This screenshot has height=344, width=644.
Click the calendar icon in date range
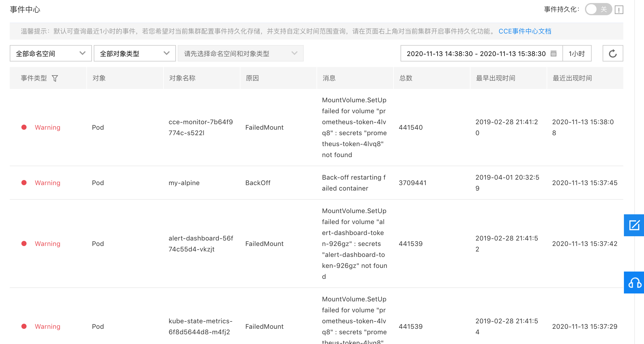554,54
